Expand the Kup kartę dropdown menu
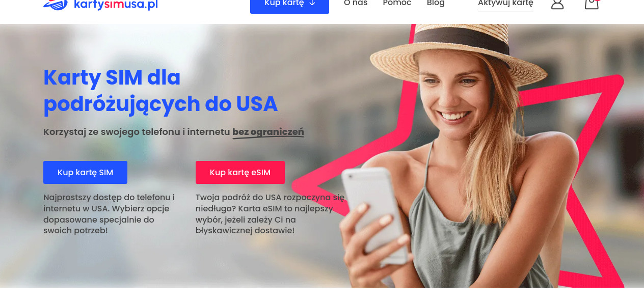The height and width of the screenshot is (301, 644). (289, 4)
